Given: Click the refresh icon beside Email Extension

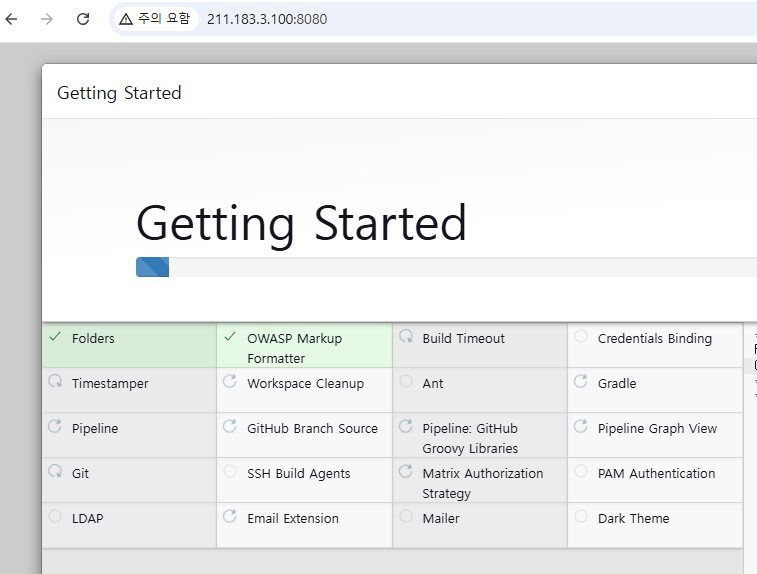Looking at the screenshot, I should pos(230,516).
